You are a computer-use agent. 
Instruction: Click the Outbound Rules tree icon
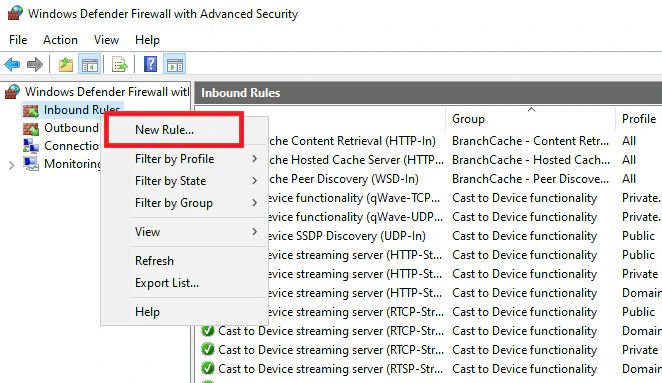(31, 128)
